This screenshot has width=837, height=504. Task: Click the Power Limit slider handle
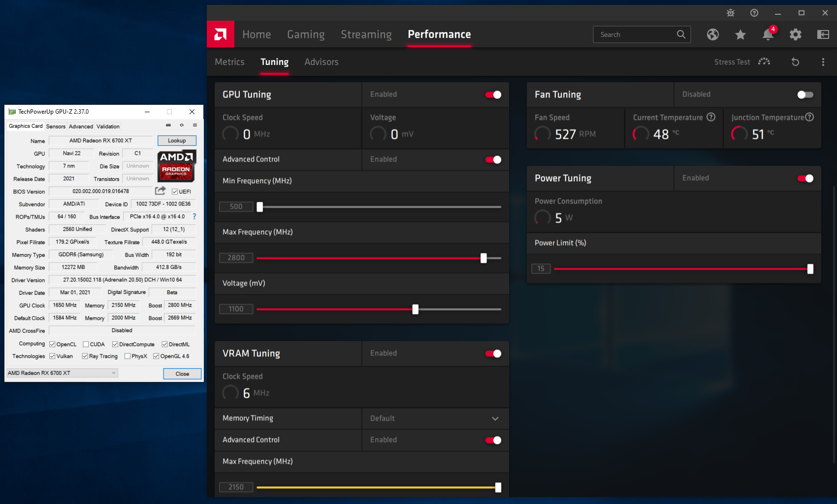coord(810,269)
